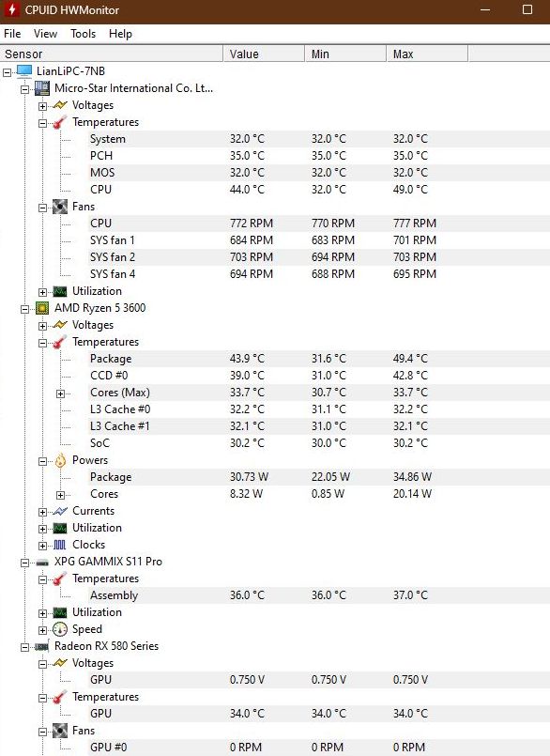Click the Value column header
This screenshot has height=756, width=550.
coord(264,54)
